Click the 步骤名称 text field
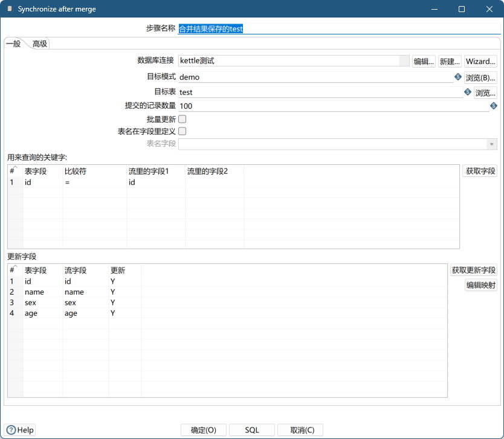Viewport: 504px width, 439px height. (x=338, y=28)
